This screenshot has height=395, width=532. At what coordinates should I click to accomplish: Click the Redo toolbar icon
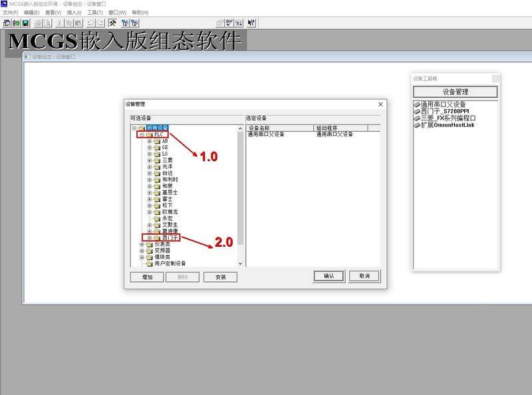click(x=100, y=23)
